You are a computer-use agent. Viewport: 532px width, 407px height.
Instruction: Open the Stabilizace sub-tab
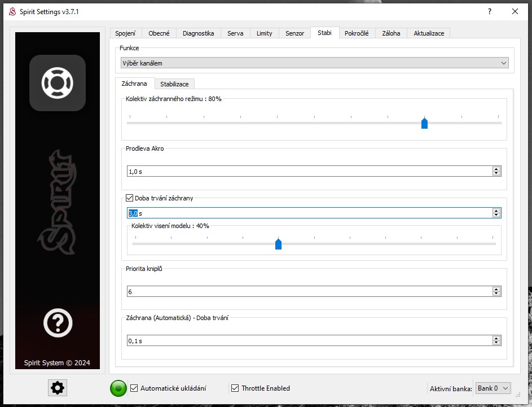tap(174, 84)
